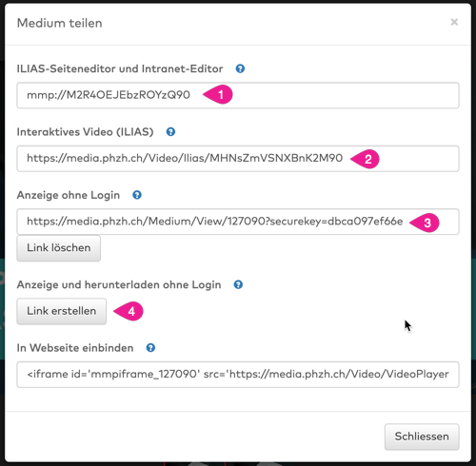Click pink marker number 2
Screen dimensions: 476x466
pyautogui.click(x=366, y=159)
